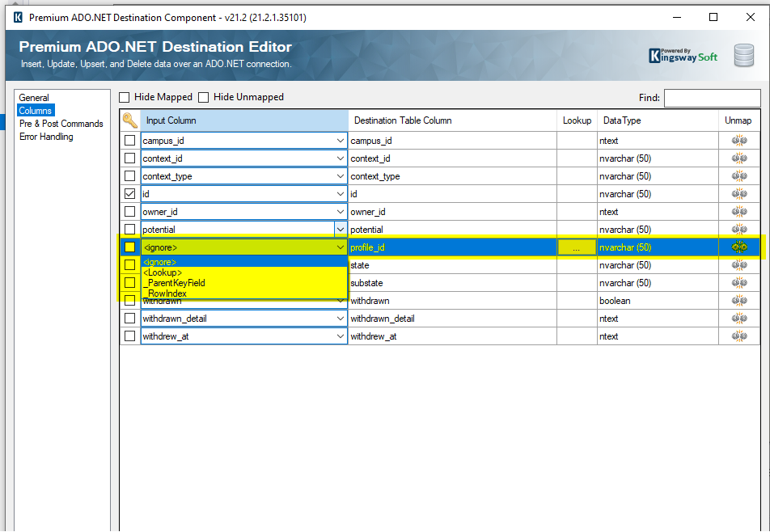The image size is (770, 532).
Task: Check the key box for campus_id
Action: click(x=129, y=141)
